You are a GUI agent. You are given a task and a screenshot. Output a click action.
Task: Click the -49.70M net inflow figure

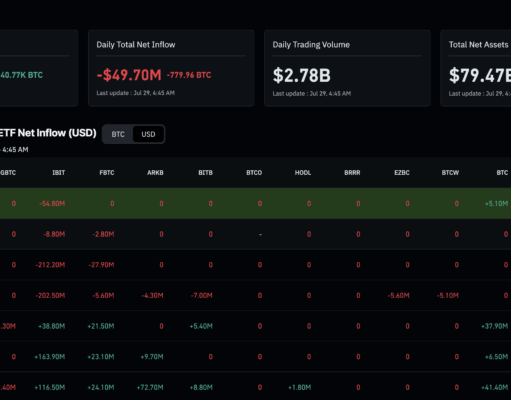129,75
